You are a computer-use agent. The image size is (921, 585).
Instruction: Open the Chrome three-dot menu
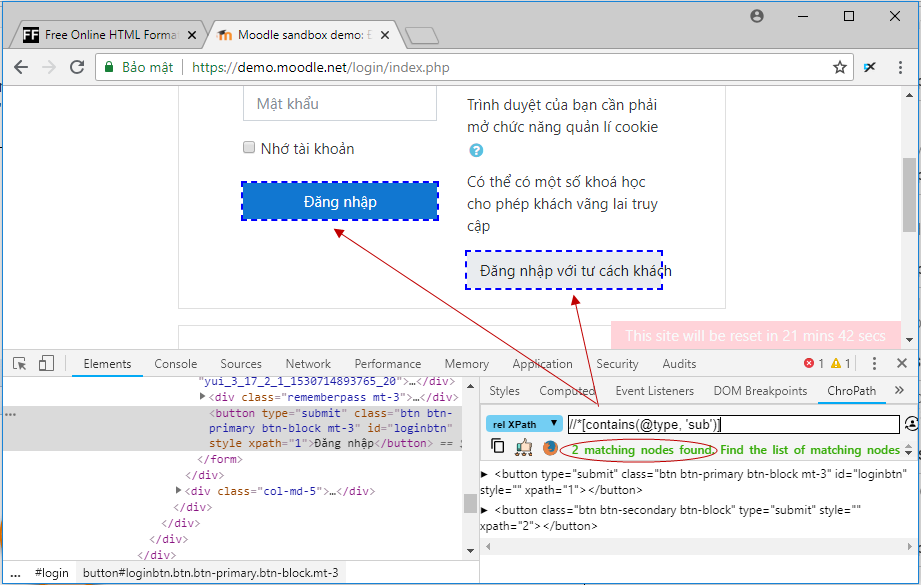pyautogui.click(x=900, y=67)
